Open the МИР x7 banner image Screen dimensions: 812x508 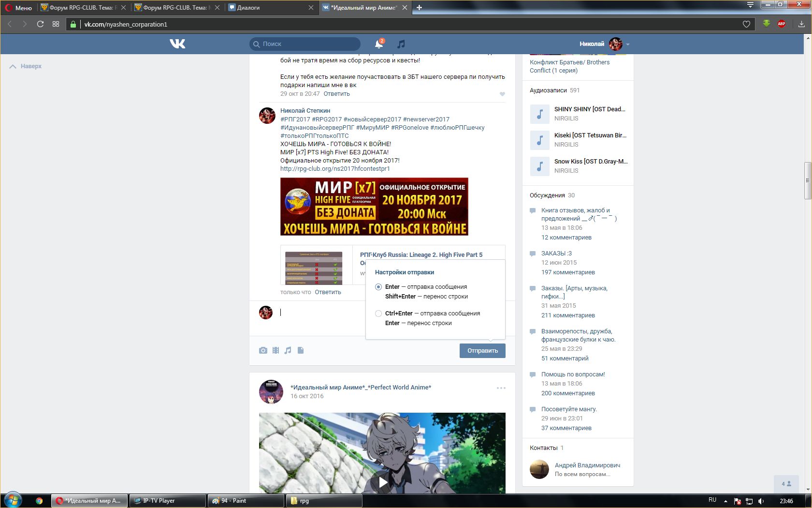pyautogui.click(x=374, y=207)
